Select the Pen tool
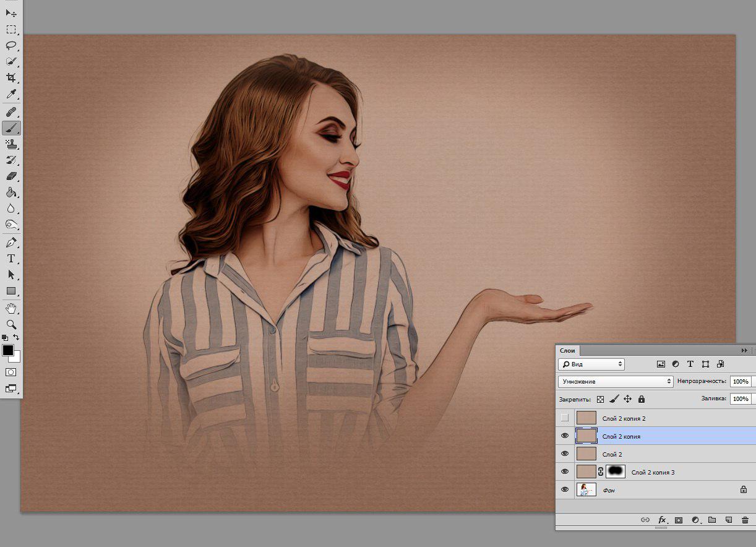Viewport: 756px width, 547px height. [x=11, y=243]
